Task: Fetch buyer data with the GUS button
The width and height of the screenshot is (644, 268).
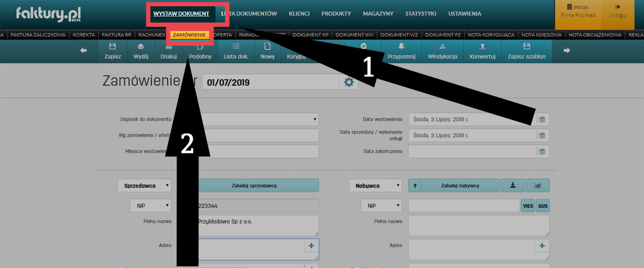Action: pyautogui.click(x=543, y=206)
